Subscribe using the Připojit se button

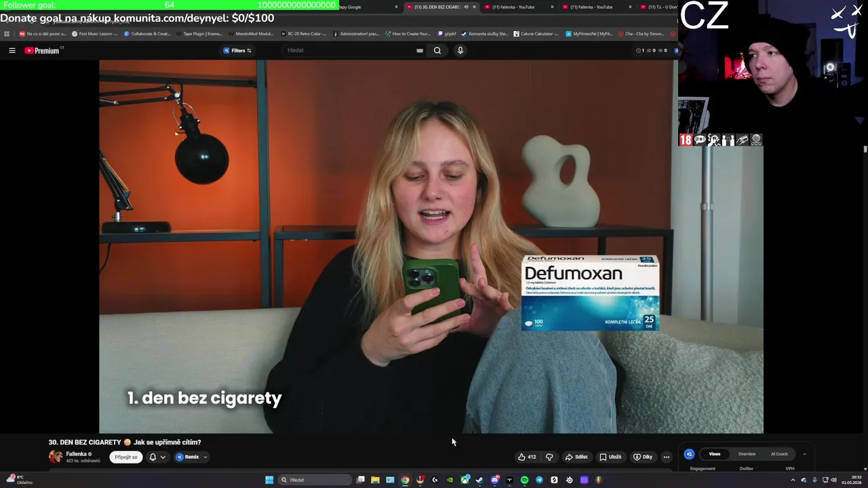(x=126, y=457)
